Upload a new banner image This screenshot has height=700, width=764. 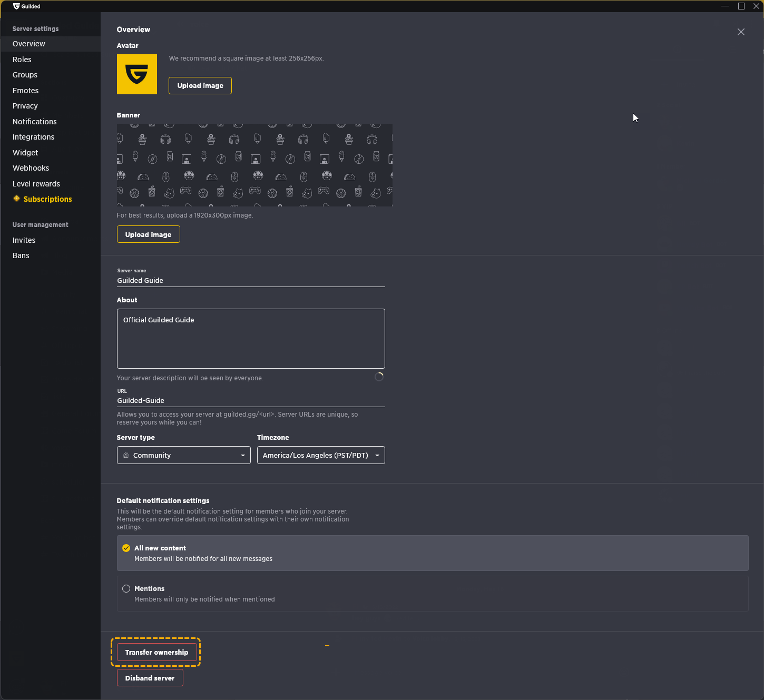point(148,234)
